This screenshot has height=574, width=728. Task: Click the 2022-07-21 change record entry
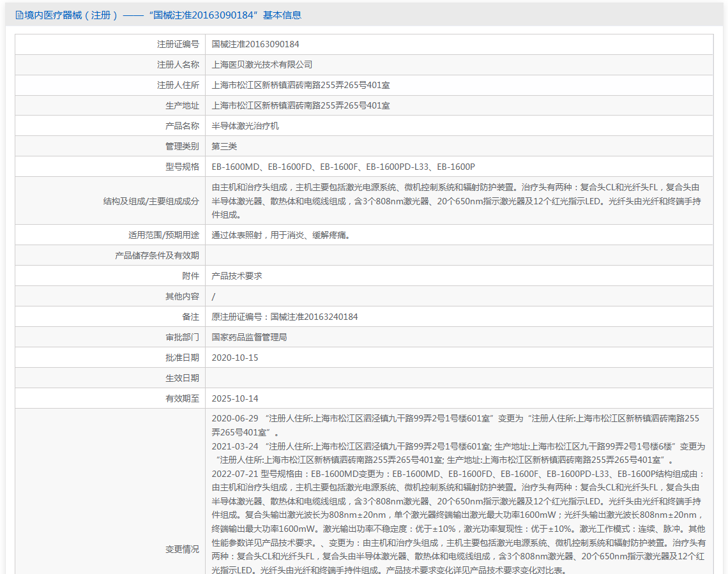point(459,522)
